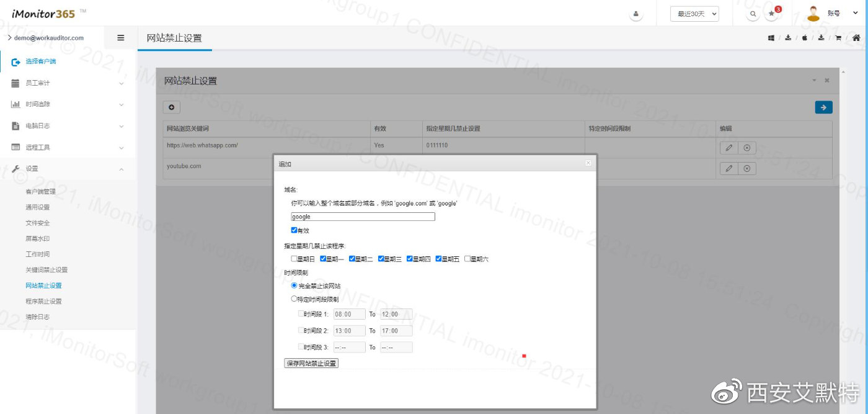Viewport: 868px width, 414px height.
Task: Open 通用设置 in the settings submenu
Action: click(x=37, y=207)
